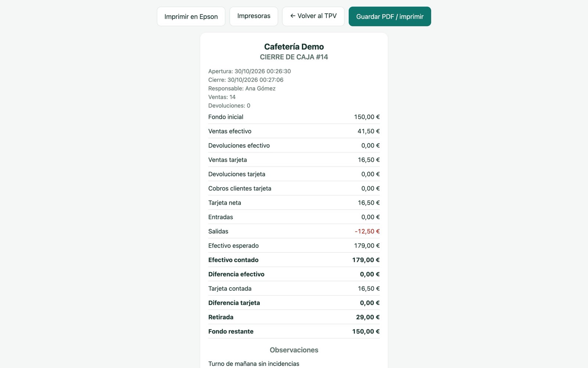Image resolution: width=588 pixels, height=368 pixels.
Task: Select the CIERRE DE CAJA #14 title
Action: (x=294, y=57)
